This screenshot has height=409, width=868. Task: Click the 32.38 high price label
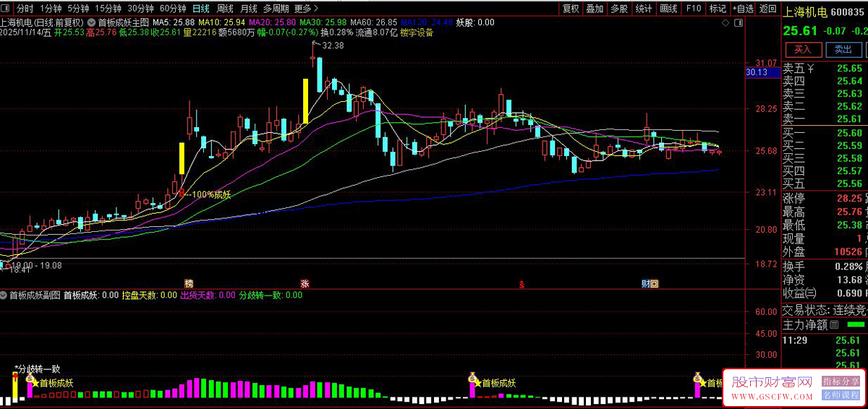(333, 46)
